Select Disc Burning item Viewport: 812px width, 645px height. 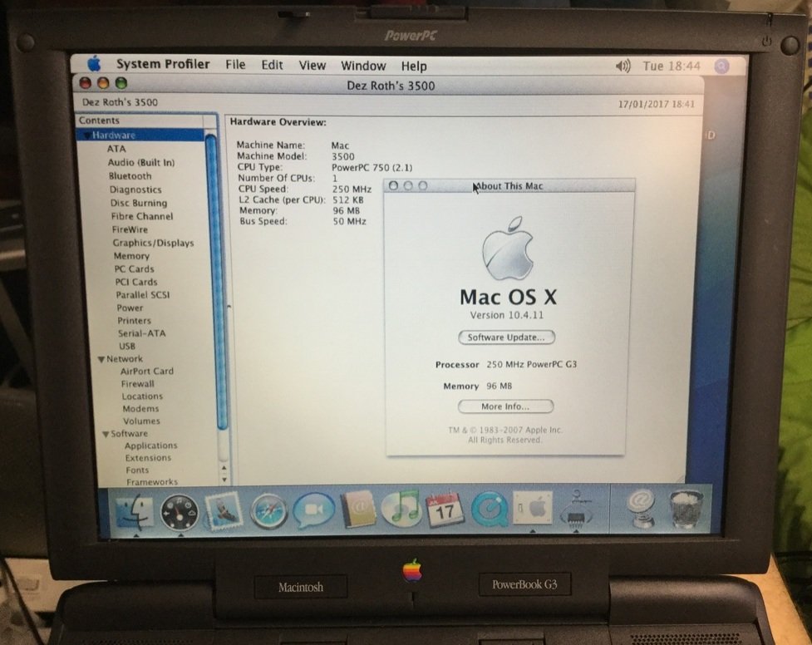[139, 203]
